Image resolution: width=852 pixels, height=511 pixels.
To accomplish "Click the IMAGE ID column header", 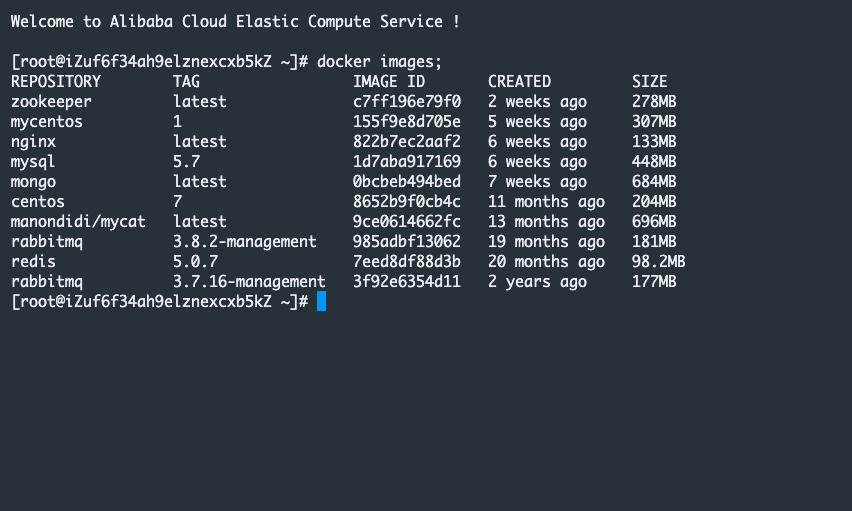I will coord(389,81).
